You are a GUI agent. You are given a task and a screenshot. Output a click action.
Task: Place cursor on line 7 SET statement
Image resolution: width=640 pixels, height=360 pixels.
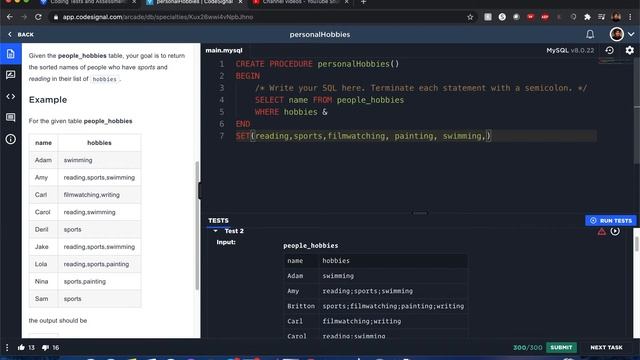(x=363, y=136)
